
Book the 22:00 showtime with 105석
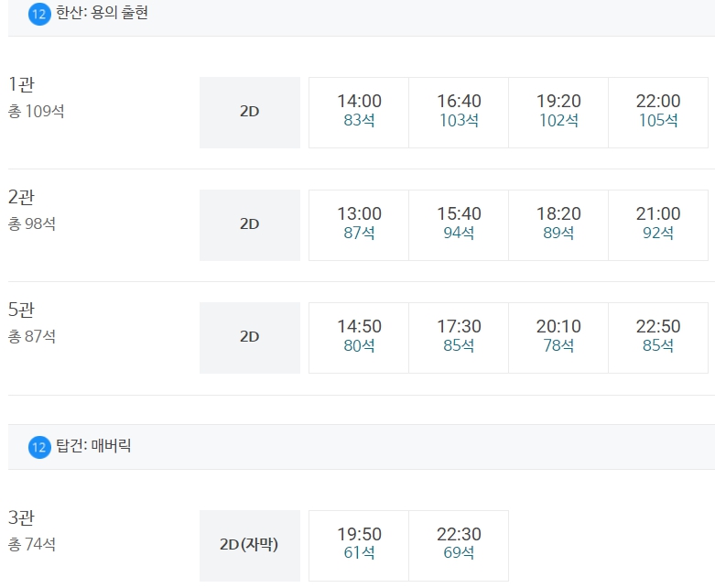658,113
